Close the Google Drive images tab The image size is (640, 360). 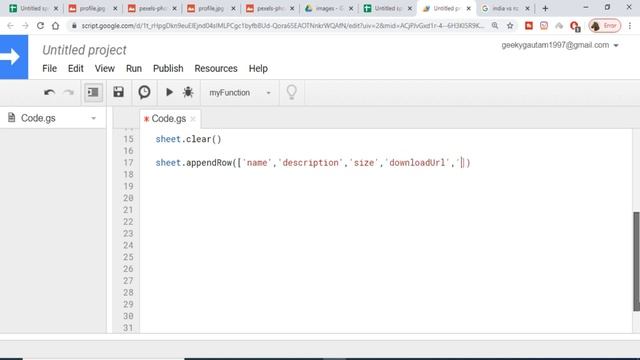[351, 8]
